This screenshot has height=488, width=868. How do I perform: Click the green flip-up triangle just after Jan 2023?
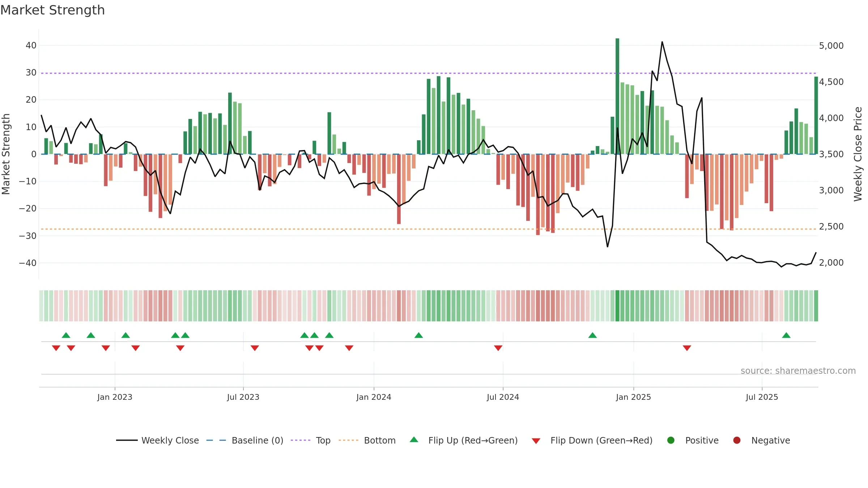click(125, 335)
